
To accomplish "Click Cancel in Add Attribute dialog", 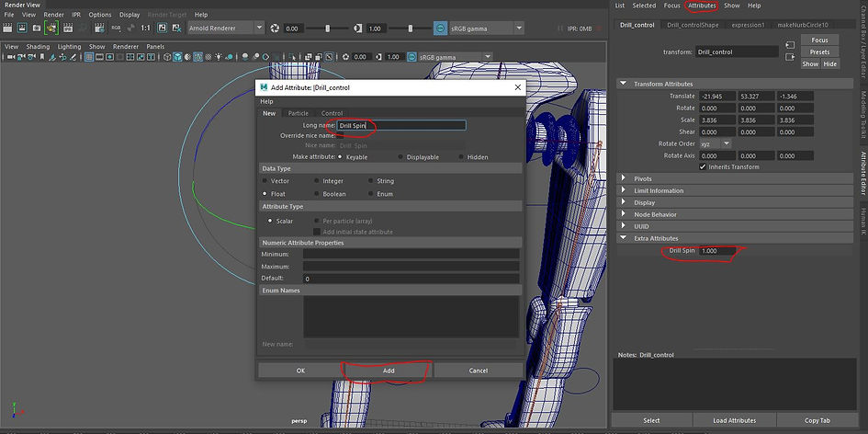I will click(479, 371).
